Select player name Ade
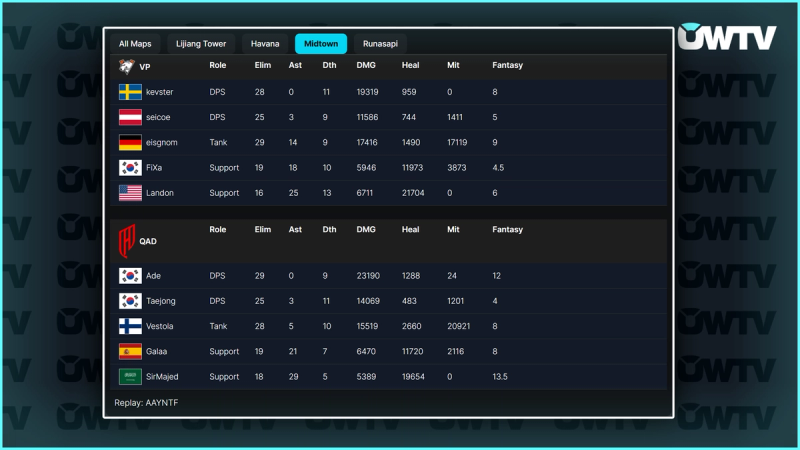 tap(153, 276)
